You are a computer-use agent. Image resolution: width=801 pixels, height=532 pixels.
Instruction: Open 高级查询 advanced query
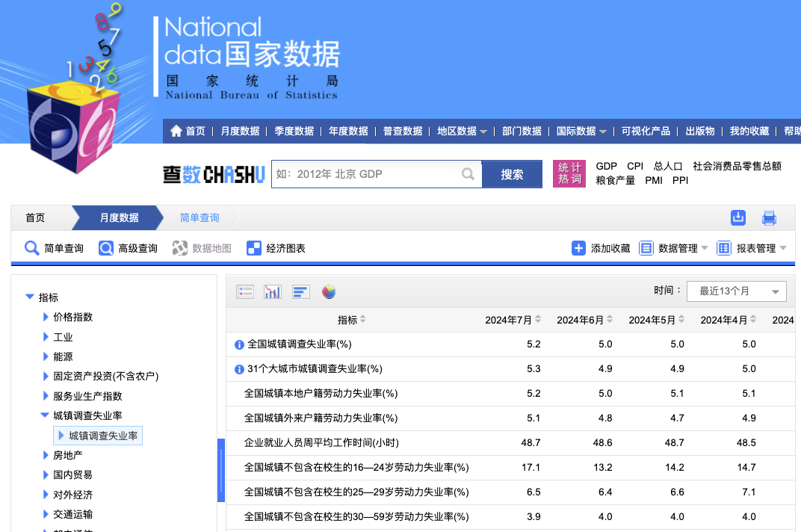[129, 248]
